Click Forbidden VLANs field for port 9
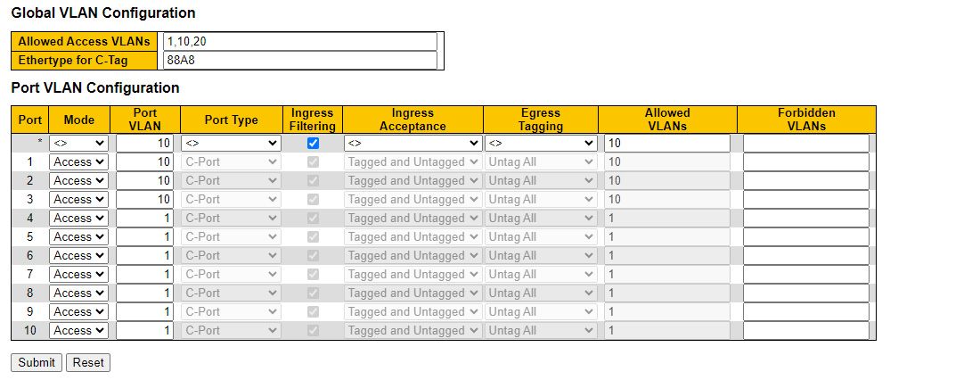 (805, 311)
